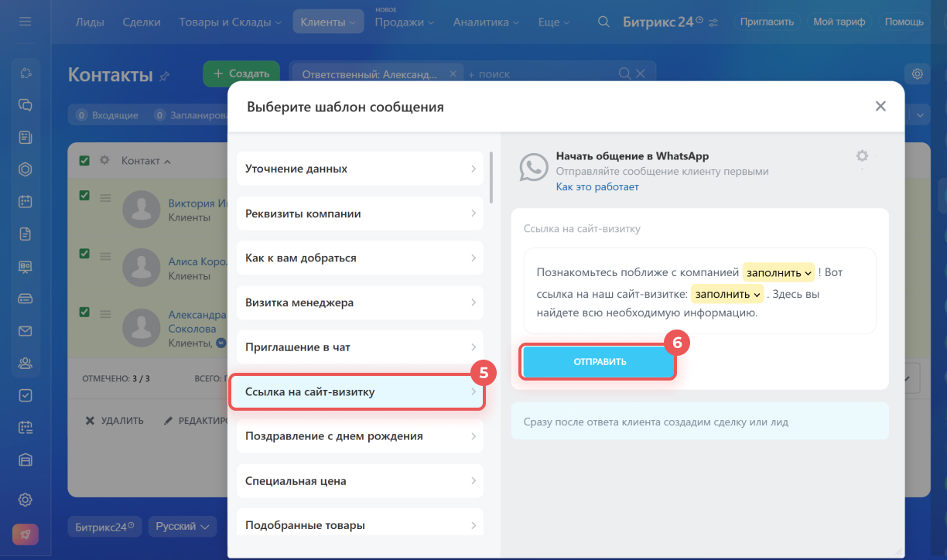Uncheck the Виктория contact checkbox
Viewport: 947px width, 560px height.
[x=84, y=196]
